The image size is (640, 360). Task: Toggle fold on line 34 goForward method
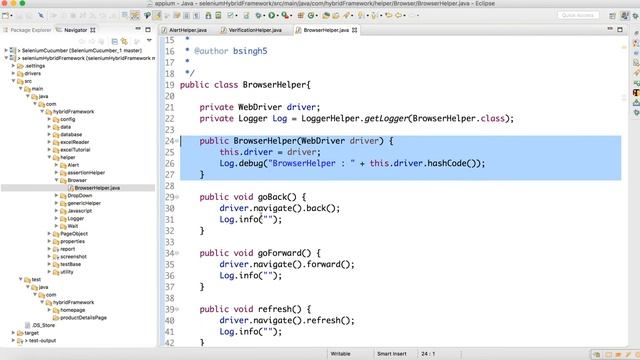coord(177,253)
